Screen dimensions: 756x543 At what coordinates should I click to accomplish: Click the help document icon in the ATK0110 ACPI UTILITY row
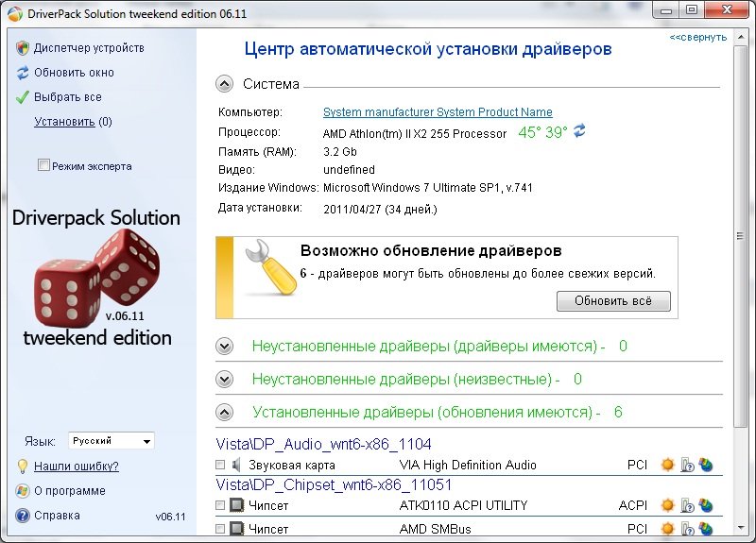tap(687, 505)
